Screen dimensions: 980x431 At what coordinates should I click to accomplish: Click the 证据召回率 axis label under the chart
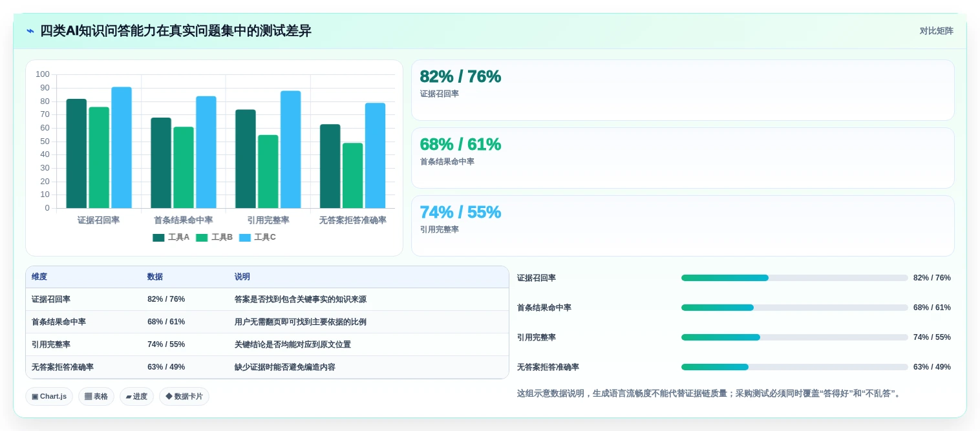coord(98,220)
